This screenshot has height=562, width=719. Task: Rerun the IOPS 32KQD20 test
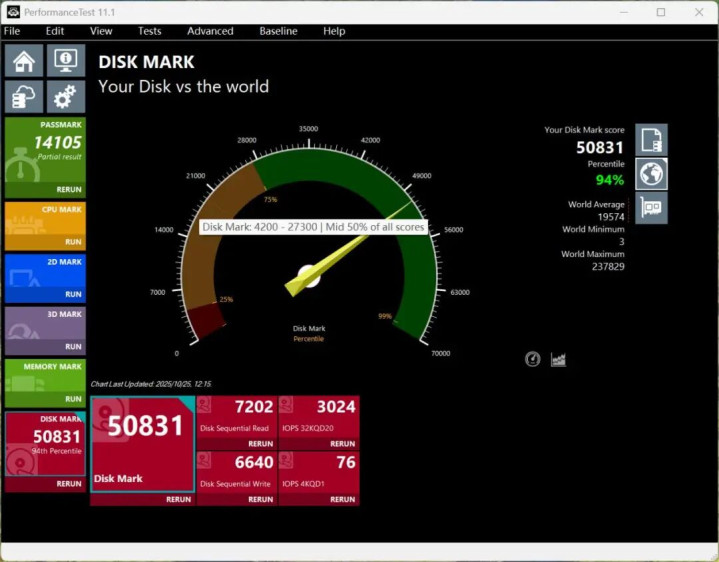point(342,444)
